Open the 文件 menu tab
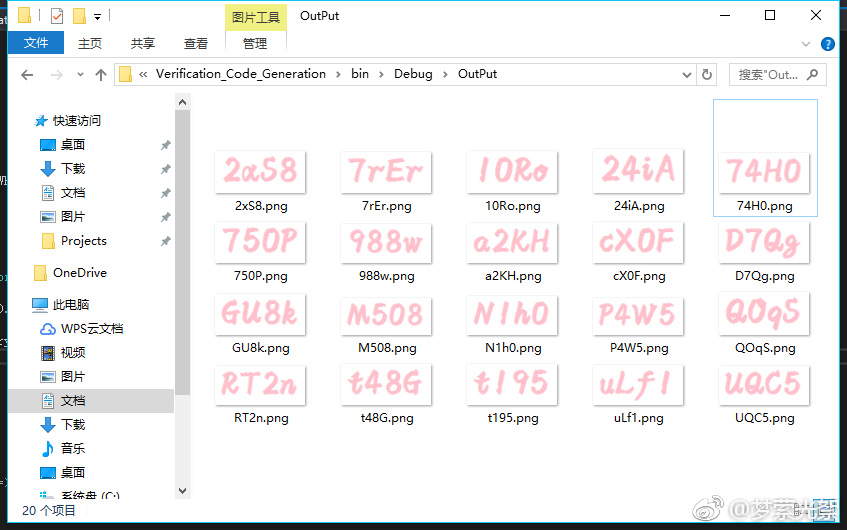The width and height of the screenshot is (847, 530). pos(36,43)
